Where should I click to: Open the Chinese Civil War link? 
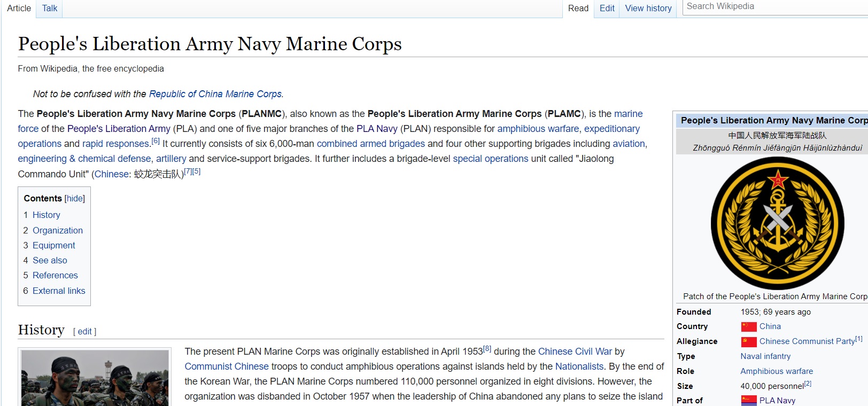pos(575,352)
